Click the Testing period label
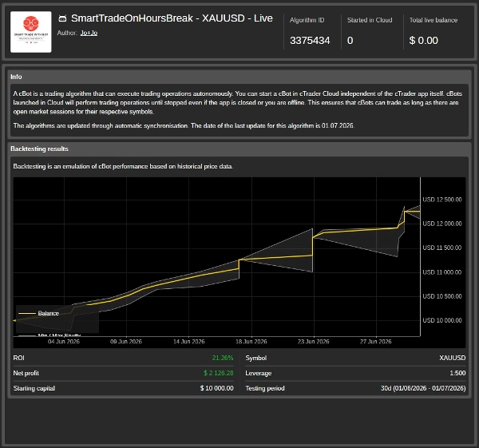The image size is (479, 448). [x=265, y=388]
